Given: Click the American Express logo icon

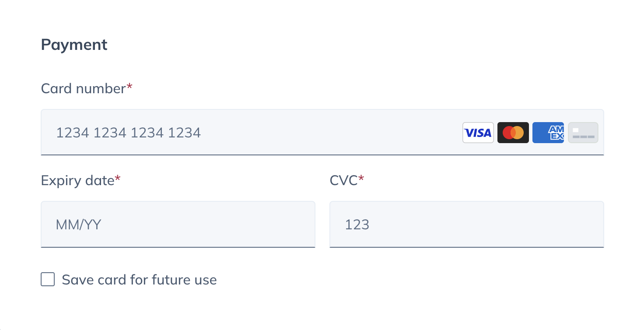Looking at the screenshot, I should (548, 133).
